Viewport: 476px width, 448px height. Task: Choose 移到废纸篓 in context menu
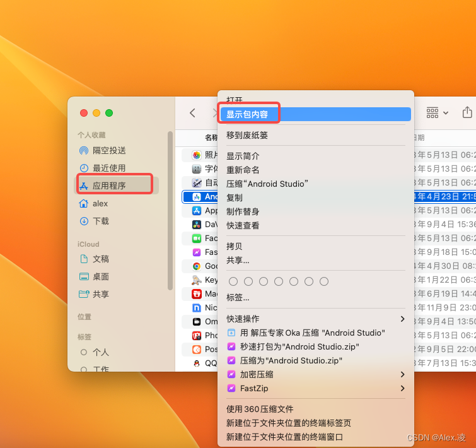coord(316,135)
